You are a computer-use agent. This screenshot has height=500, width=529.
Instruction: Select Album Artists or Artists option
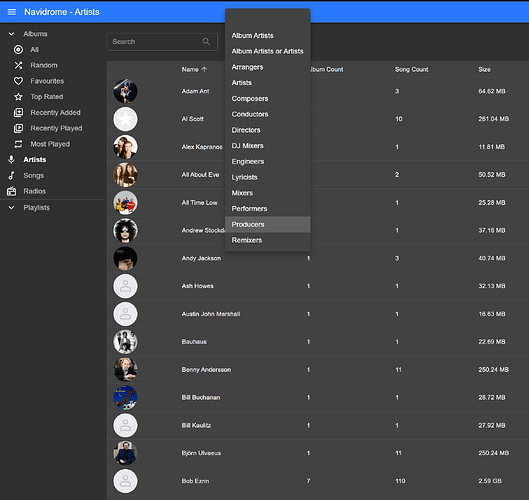(268, 51)
